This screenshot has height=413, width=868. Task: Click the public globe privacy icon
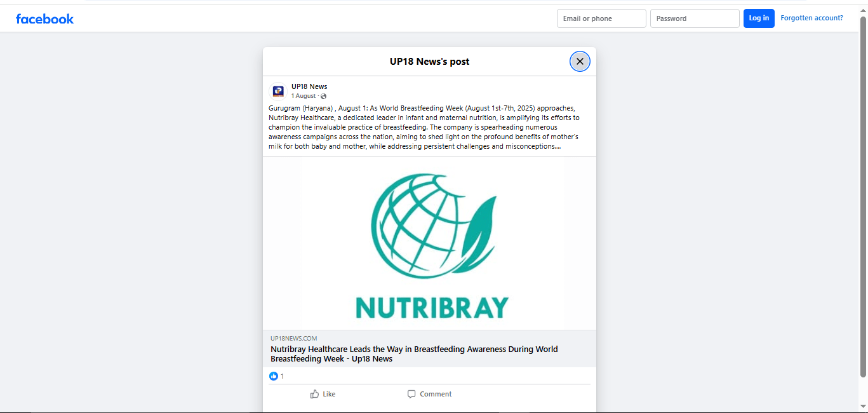point(324,97)
